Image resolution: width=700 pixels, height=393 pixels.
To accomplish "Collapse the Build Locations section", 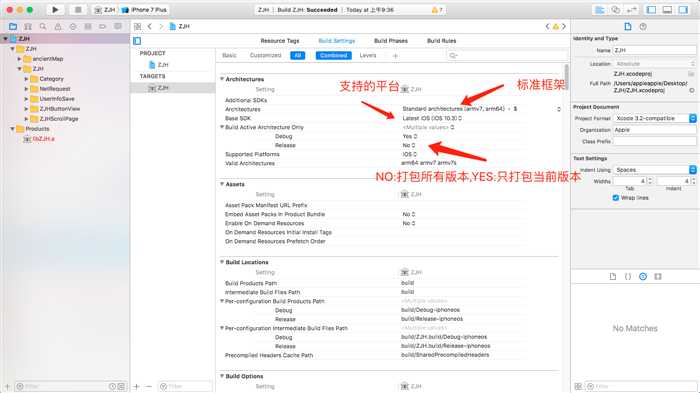I will [x=222, y=262].
